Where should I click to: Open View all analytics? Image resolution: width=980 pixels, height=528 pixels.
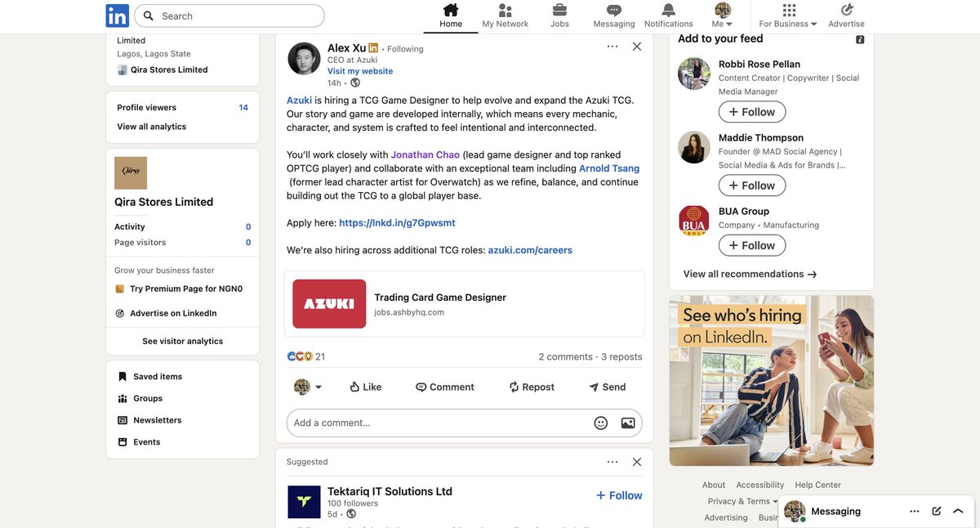[151, 127]
